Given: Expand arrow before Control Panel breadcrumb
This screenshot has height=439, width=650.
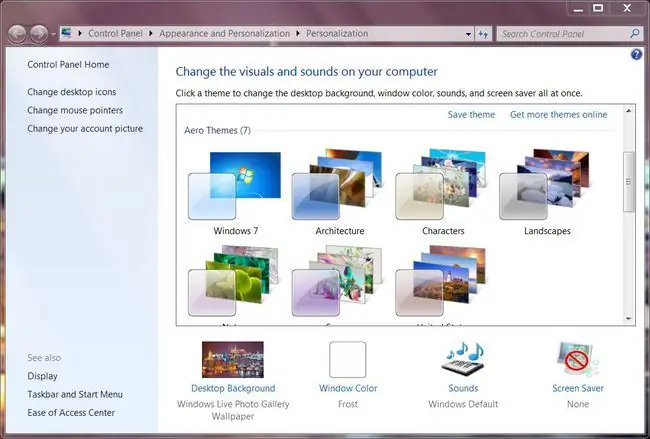Looking at the screenshot, I should (x=80, y=34).
